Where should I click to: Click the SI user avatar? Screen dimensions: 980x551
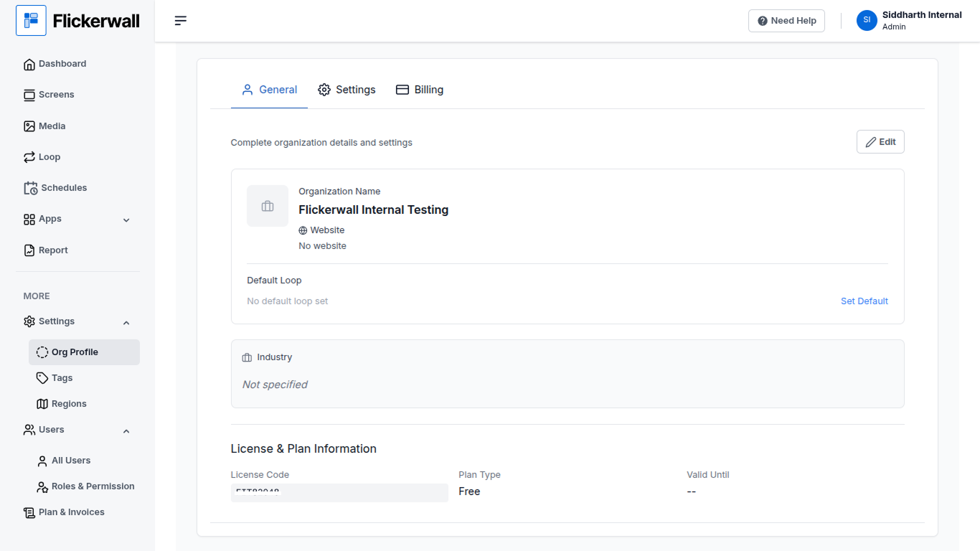[x=867, y=20]
